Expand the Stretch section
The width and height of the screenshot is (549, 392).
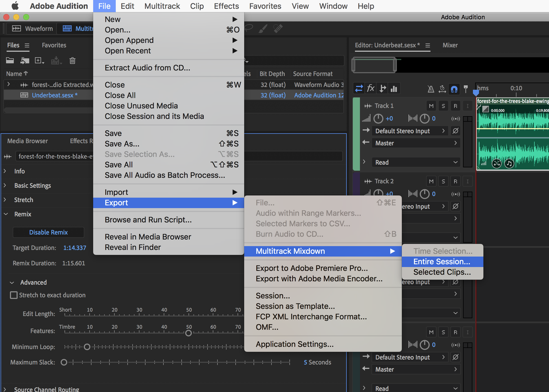5,200
